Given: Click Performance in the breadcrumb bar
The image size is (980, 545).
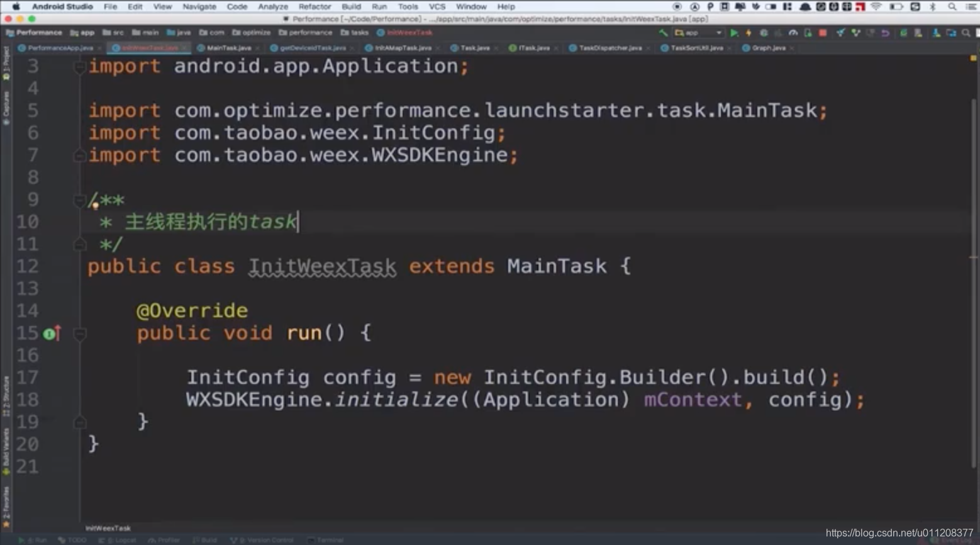Looking at the screenshot, I should 34,33.
